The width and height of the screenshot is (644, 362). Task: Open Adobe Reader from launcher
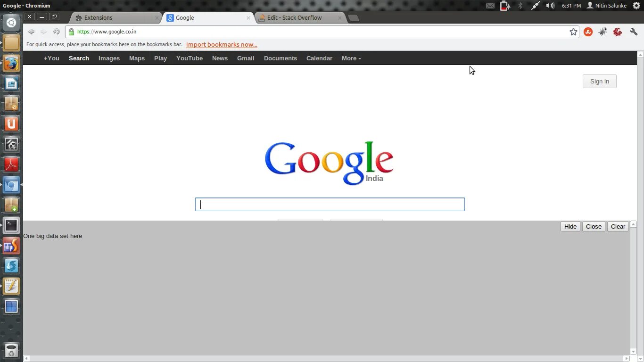click(x=11, y=165)
